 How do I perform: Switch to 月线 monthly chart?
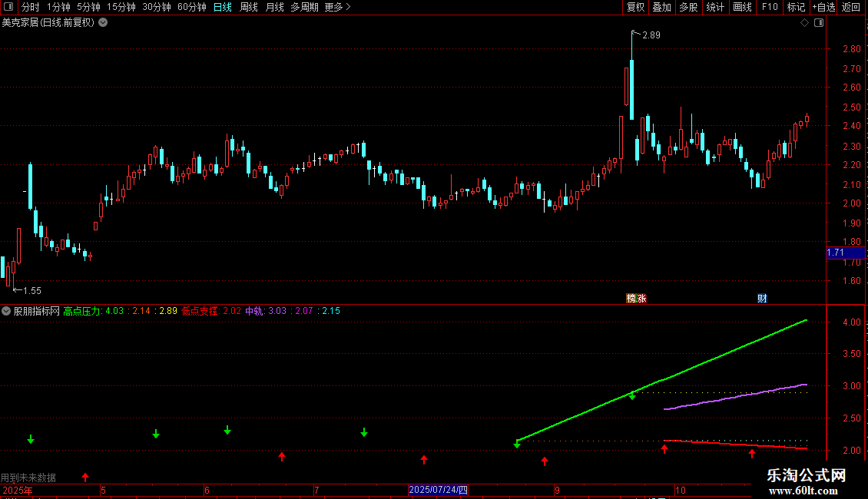[274, 7]
